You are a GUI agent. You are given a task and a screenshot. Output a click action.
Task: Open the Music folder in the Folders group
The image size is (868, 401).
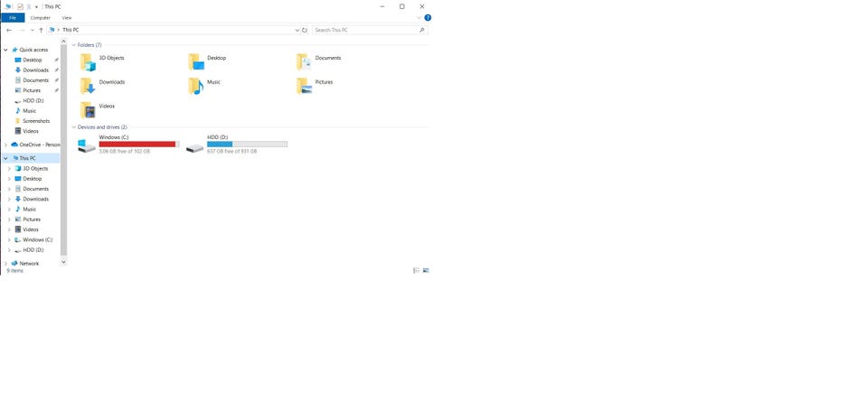pyautogui.click(x=204, y=86)
